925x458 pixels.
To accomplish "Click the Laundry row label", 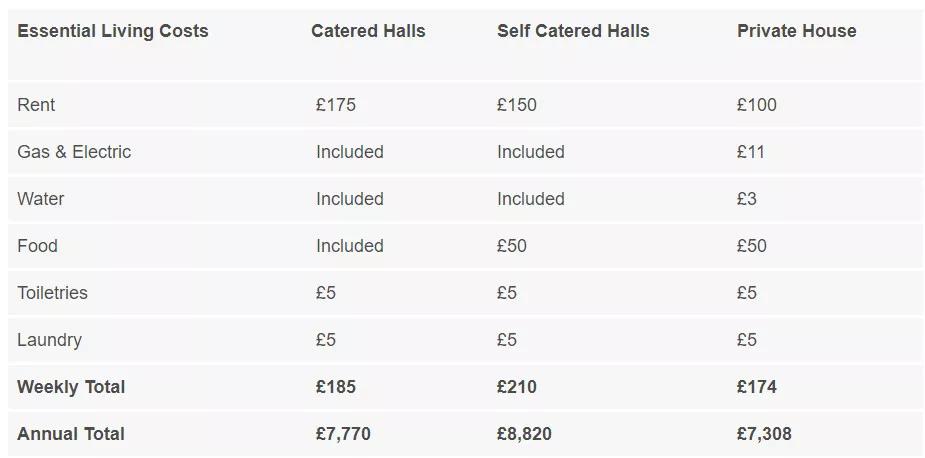I will [49, 340].
